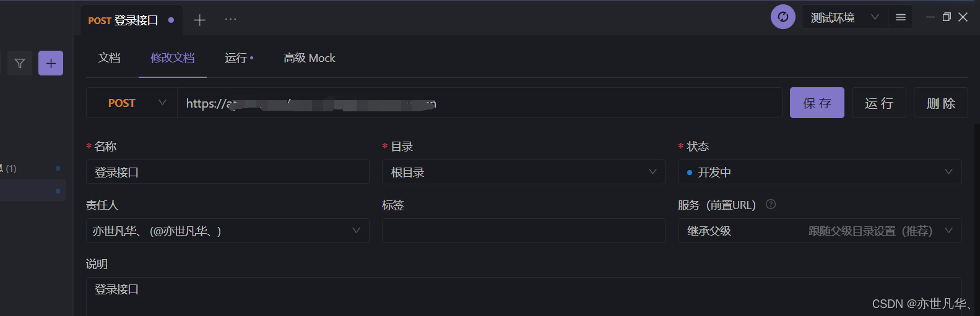Click the 保存 save button
Screen dimensions: 980x316
coord(817,103)
